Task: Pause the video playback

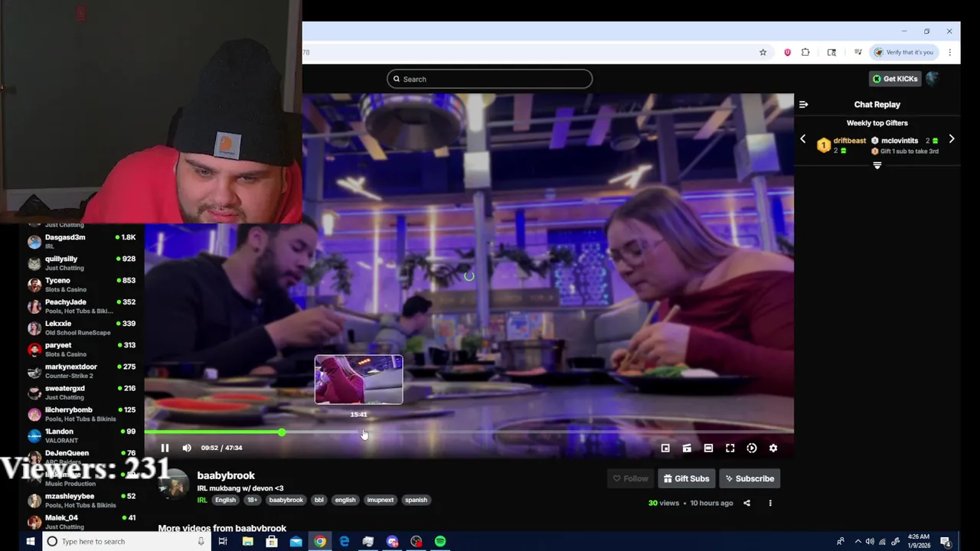Action: (165, 448)
